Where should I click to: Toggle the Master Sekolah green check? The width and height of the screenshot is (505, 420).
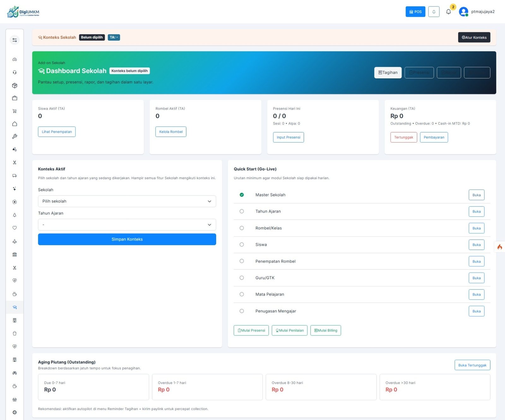coord(242,195)
